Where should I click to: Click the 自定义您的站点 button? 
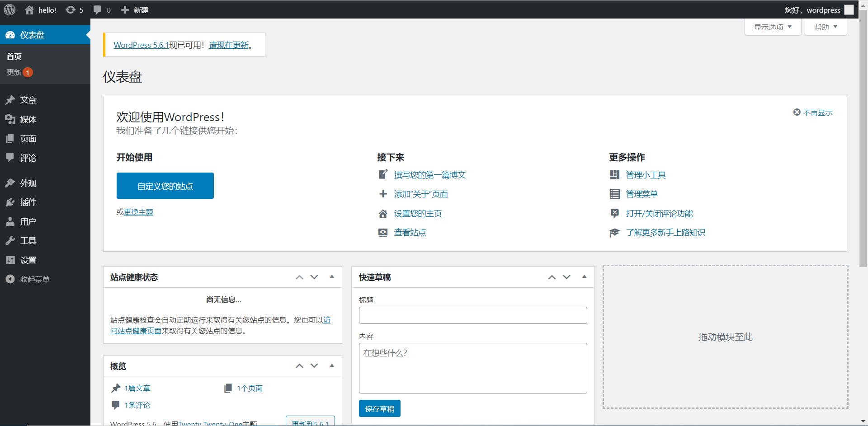coord(165,186)
